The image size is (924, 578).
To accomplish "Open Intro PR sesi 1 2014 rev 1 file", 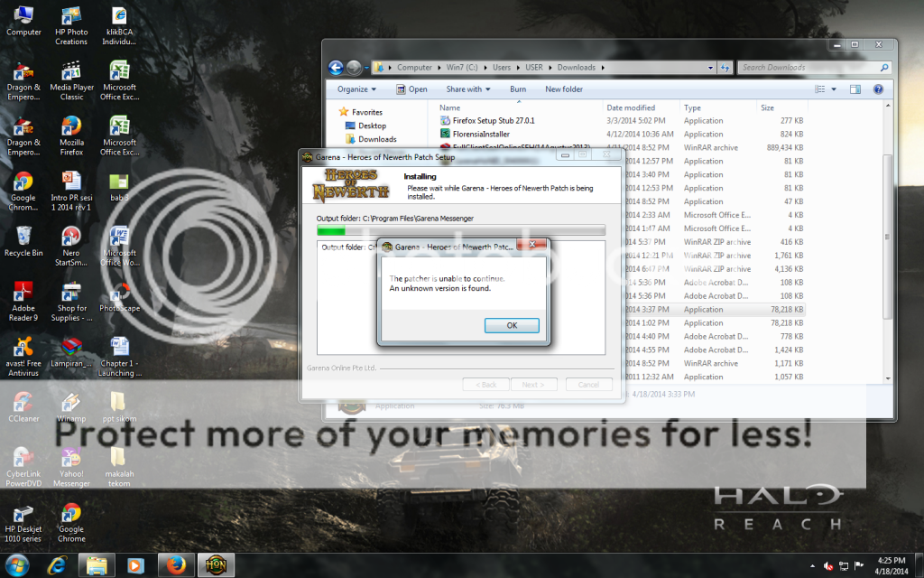I will coord(71,191).
